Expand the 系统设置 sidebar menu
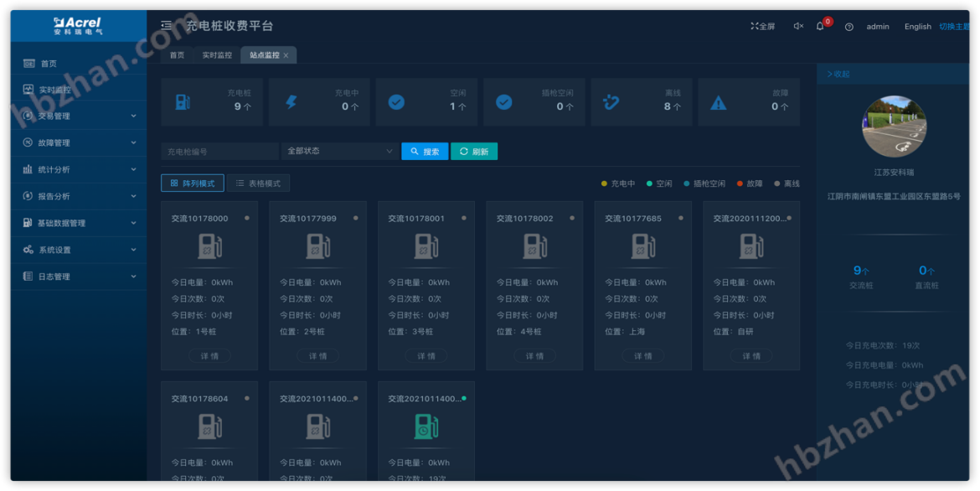 (54, 249)
